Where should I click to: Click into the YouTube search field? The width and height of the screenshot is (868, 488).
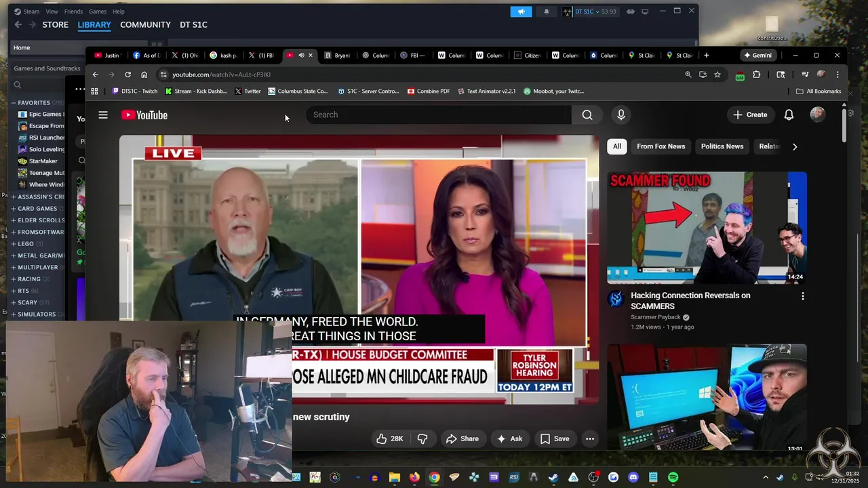(438, 115)
